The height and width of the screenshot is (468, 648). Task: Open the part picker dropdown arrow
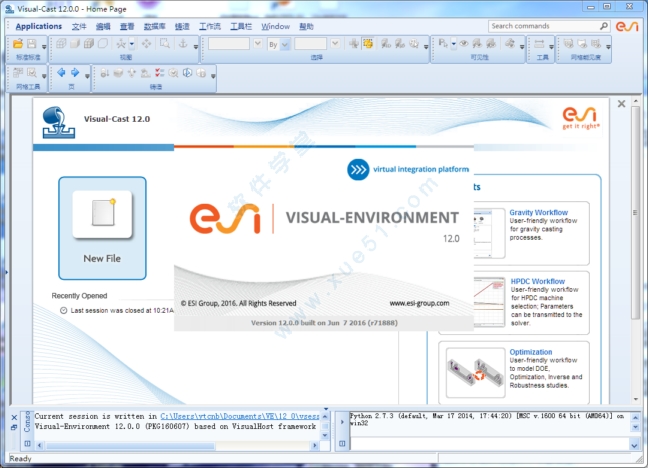point(453,43)
